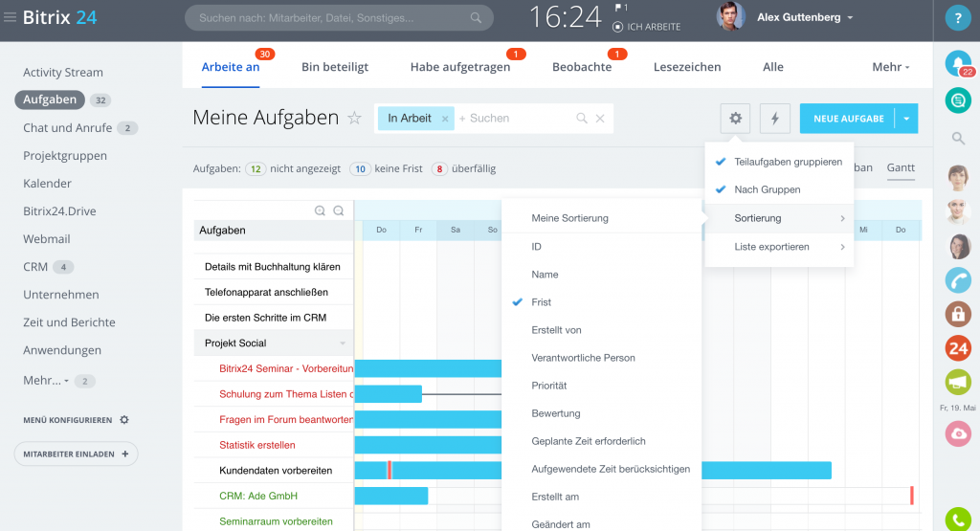980x531 pixels.
Task: Open the Beobachte tab
Action: (x=582, y=67)
